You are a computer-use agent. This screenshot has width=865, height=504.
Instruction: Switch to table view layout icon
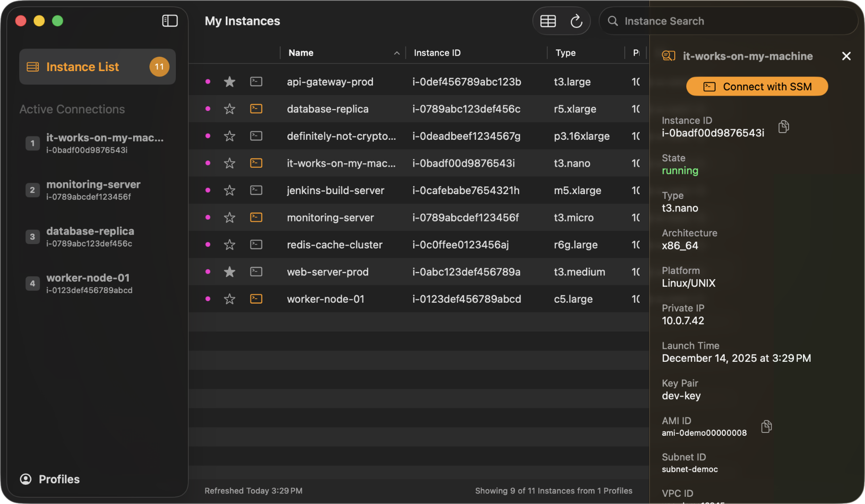click(548, 21)
